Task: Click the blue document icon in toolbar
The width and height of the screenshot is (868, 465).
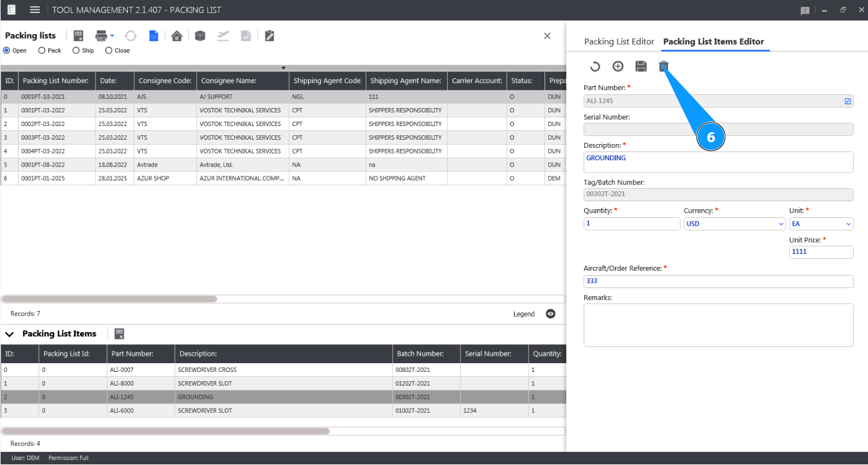Action: [153, 36]
